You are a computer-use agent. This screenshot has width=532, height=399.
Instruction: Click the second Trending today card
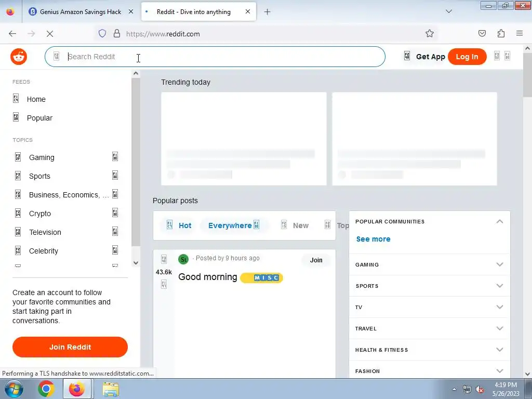coord(415,139)
